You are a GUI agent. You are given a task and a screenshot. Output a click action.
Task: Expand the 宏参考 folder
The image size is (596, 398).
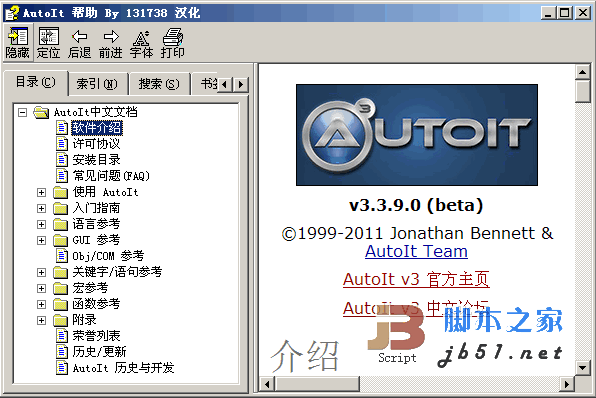click(x=41, y=288)
